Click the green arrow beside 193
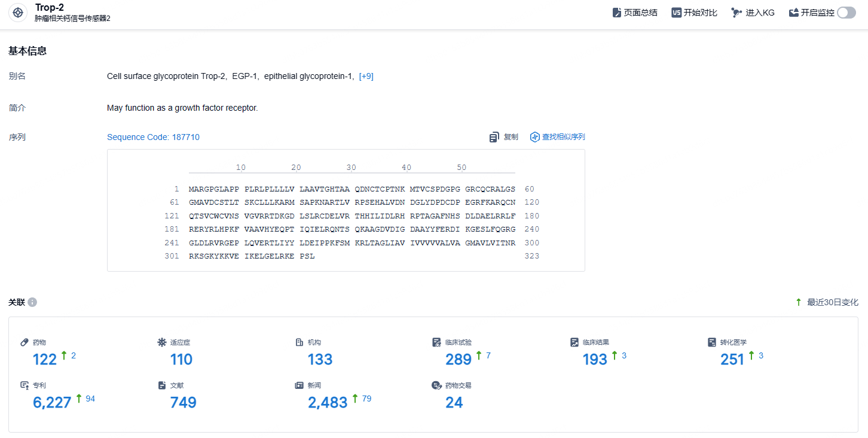The width and height of the screenshot is (868, 438). pos(615,355)
